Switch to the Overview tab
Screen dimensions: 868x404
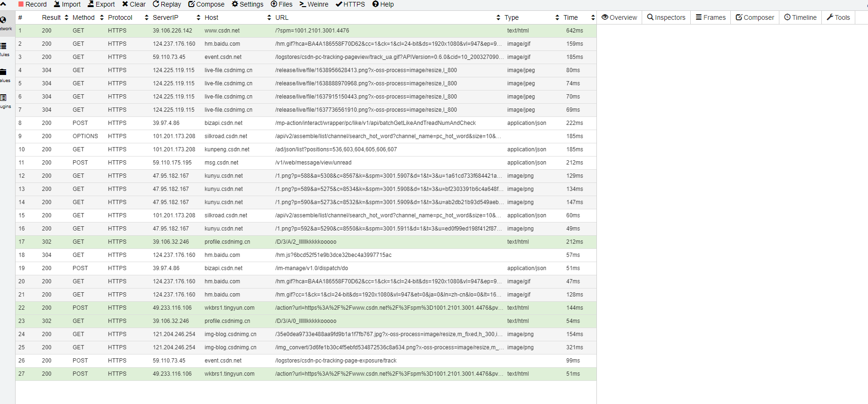click(x=619, y=17)
